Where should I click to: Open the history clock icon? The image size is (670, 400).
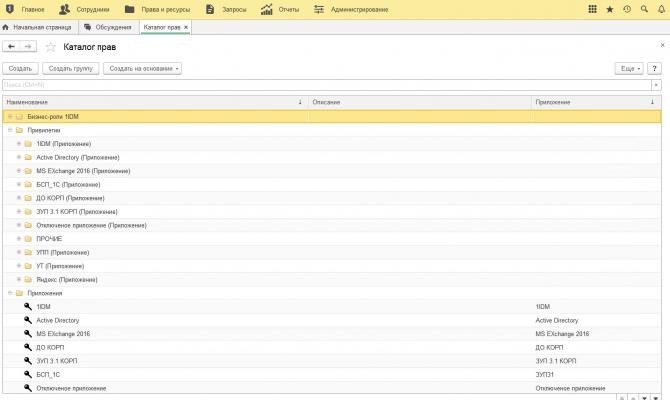(x=627, y=9)
